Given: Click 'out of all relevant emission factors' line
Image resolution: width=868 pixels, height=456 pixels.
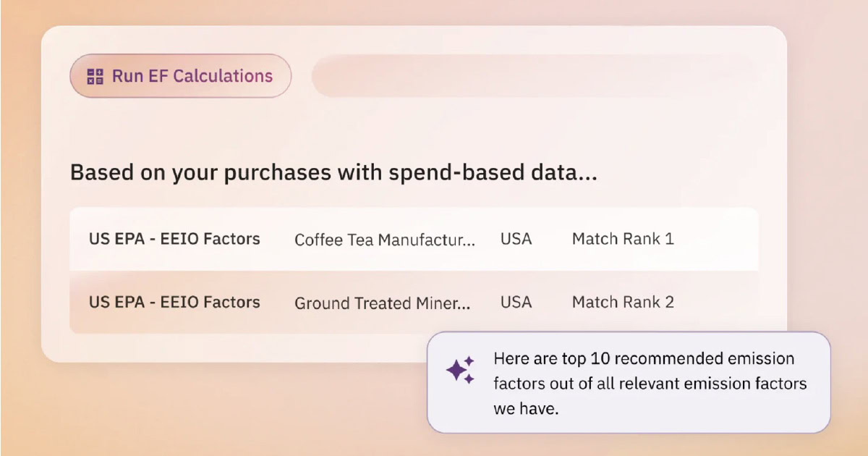Looking at the screenshot, I should click(x=650, y=384).
